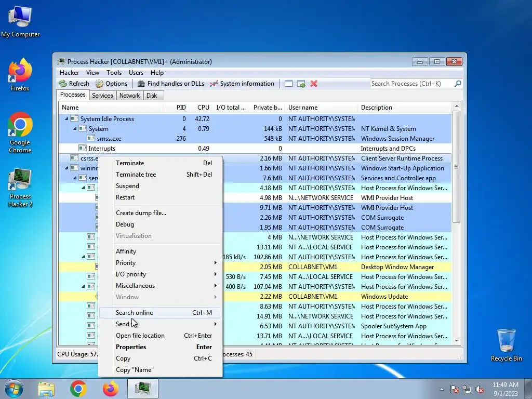Collapse System Idle Process tree node

click(x=66, y=119)
